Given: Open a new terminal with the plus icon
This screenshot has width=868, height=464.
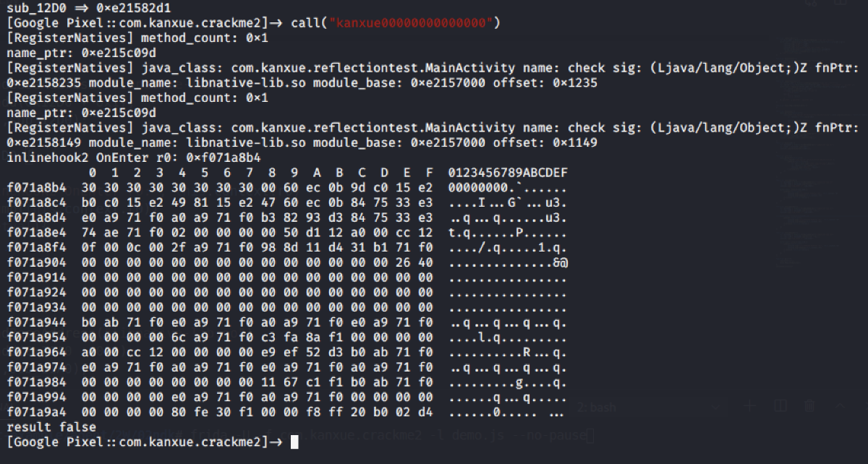Looking at the screenshot, I should tap(750, 407).
